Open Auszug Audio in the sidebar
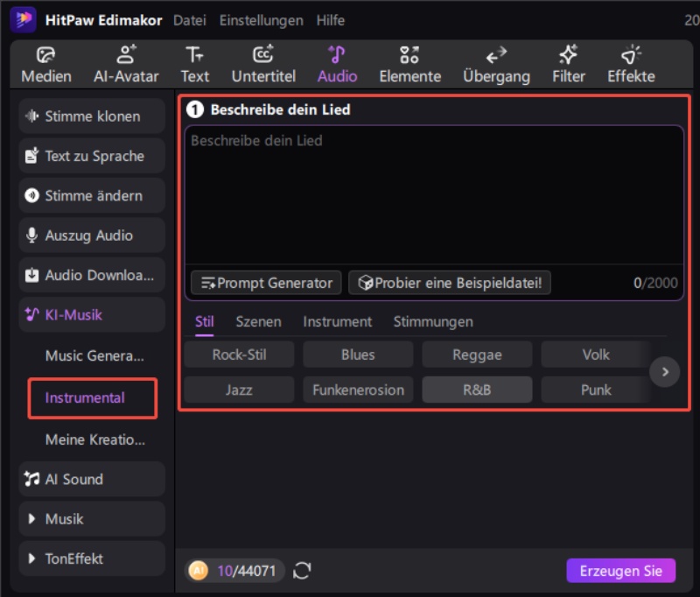 [x=92, y=235]
